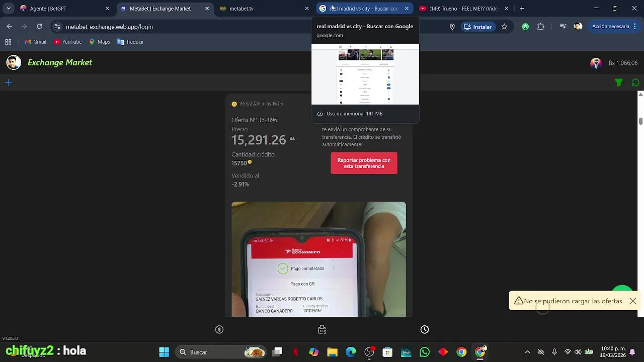Expand the hidden tray icons chevron
Image resolution: width=644 pixels, height=362 pixels.
point(527,352)
